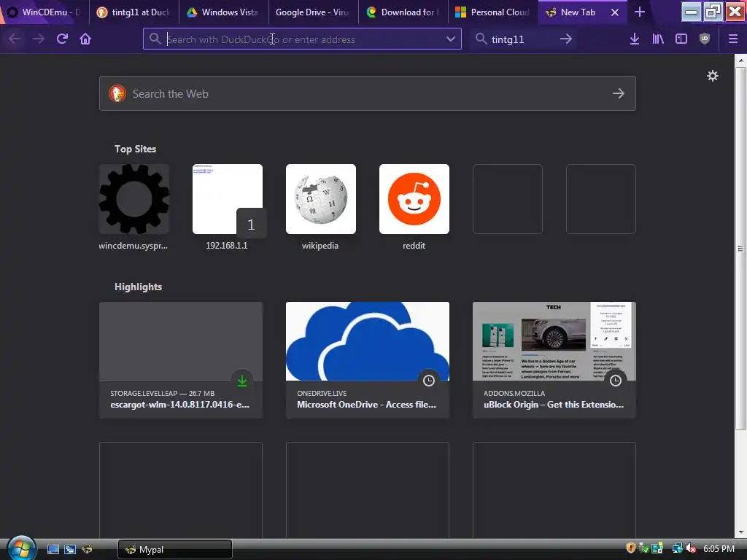Open the 192.168.1.1 top site tile

tap(228, 199)
